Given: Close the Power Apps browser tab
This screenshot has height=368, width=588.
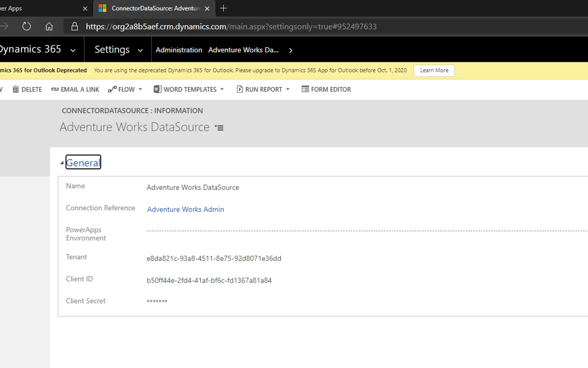Looking at the screenshot, I should pyautogui.click(x=85, y=8).
